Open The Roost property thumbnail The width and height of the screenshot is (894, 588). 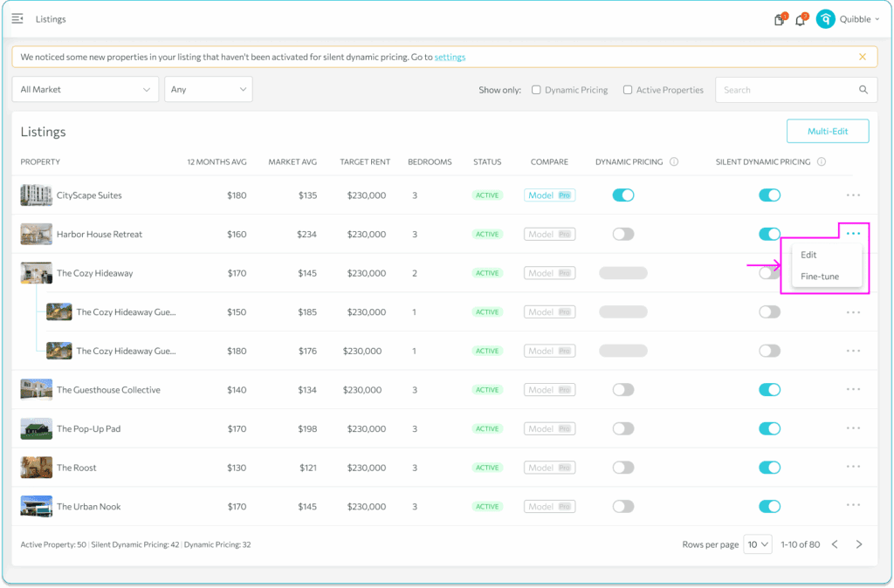(37, 468)
